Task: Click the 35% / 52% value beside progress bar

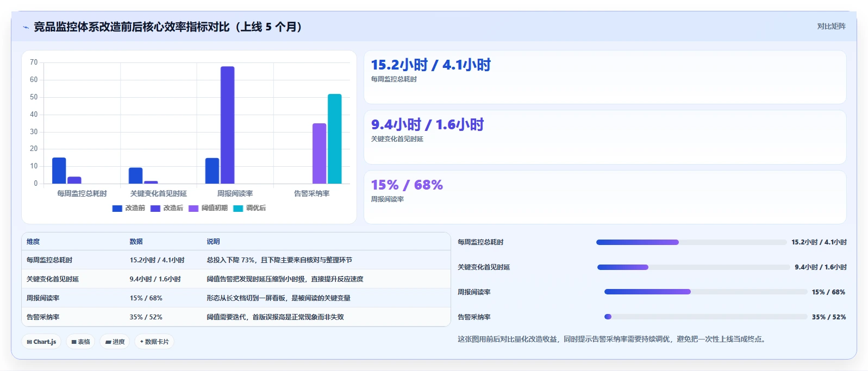Action: click(x=829, y=317)
